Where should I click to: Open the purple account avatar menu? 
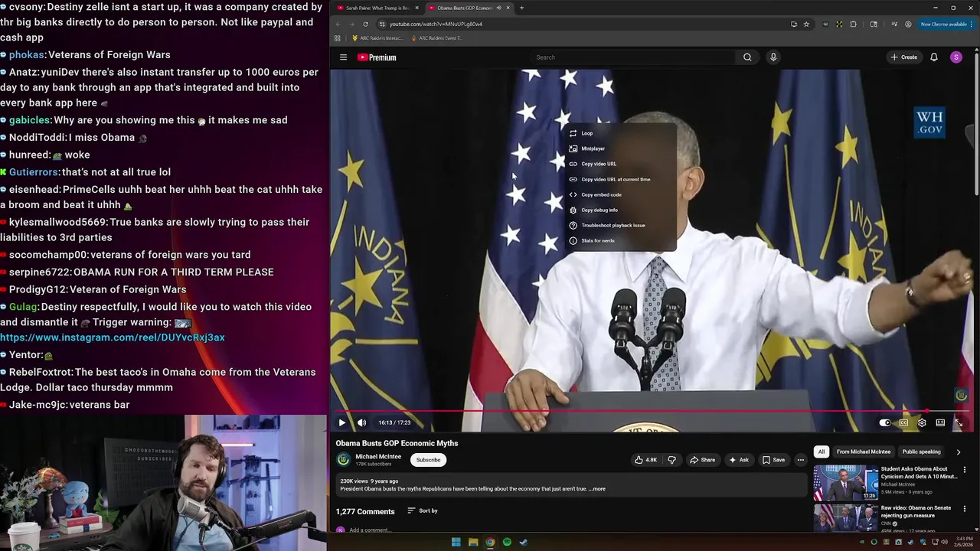tap(955, 57)
